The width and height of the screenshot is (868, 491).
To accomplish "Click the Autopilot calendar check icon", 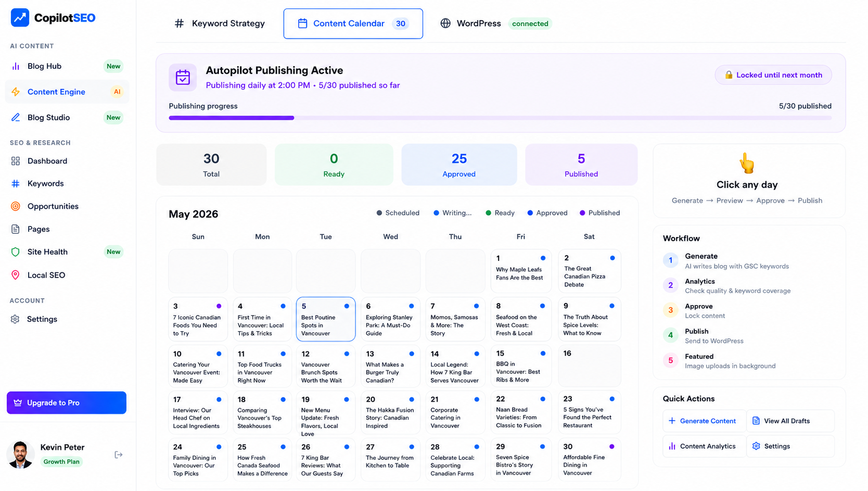I will 183,77.
